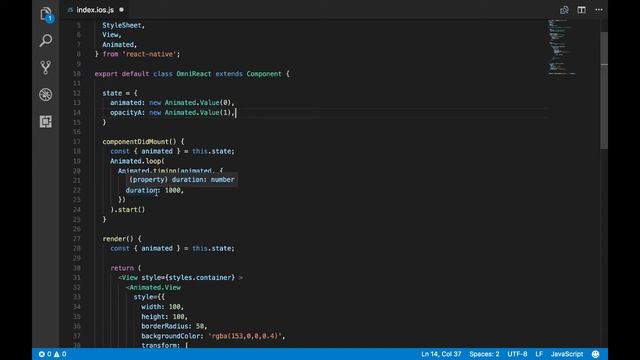Click render() on line 27
The image size is (640, 360).
[x=118, y=239]
